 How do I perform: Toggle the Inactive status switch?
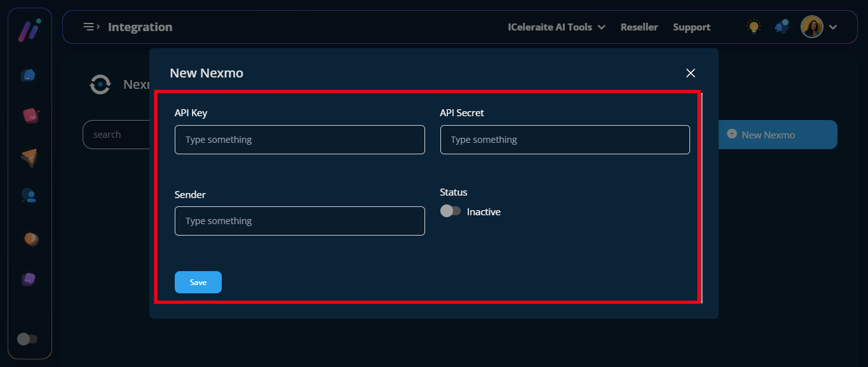(x=451, y=211)
